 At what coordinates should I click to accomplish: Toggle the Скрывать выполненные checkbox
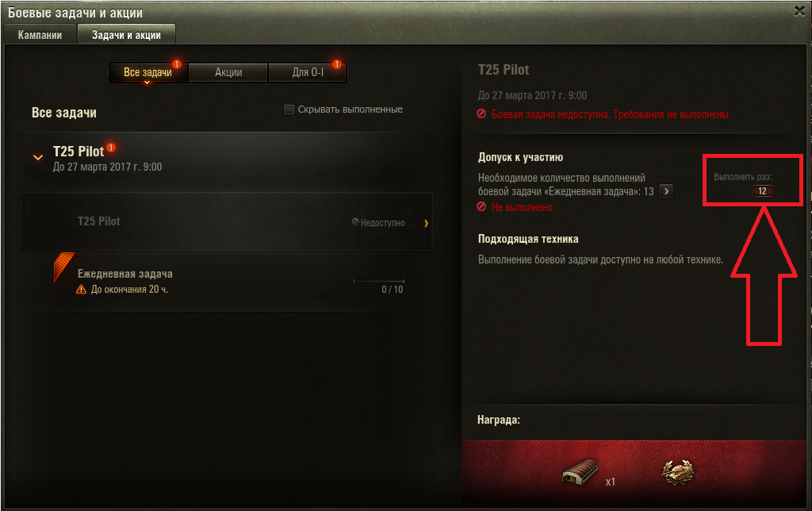coord(289,109)
